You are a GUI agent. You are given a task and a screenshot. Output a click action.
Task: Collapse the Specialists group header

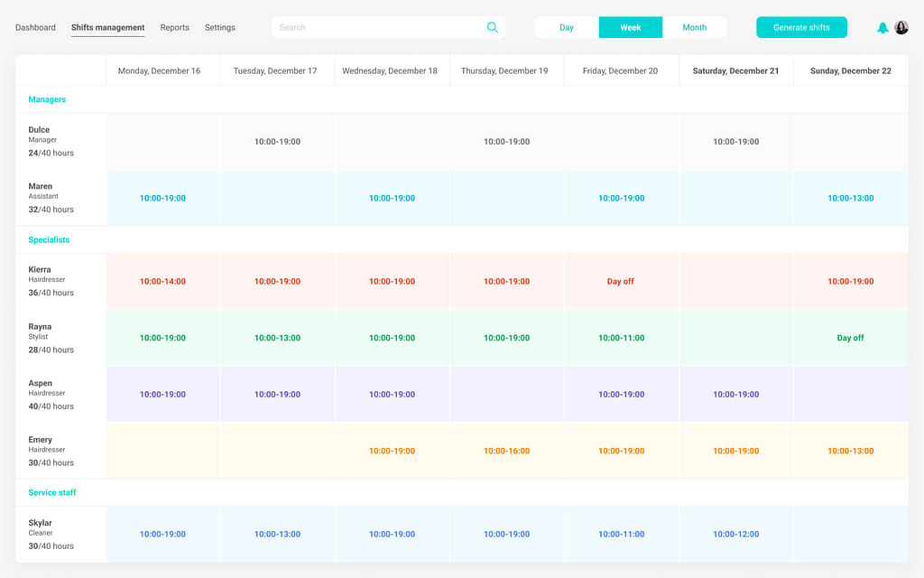tap(49, 240)
